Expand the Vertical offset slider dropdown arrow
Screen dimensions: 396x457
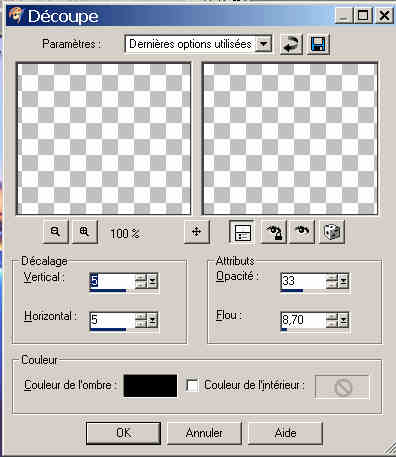pyautogui.click(x=153, y=281)
